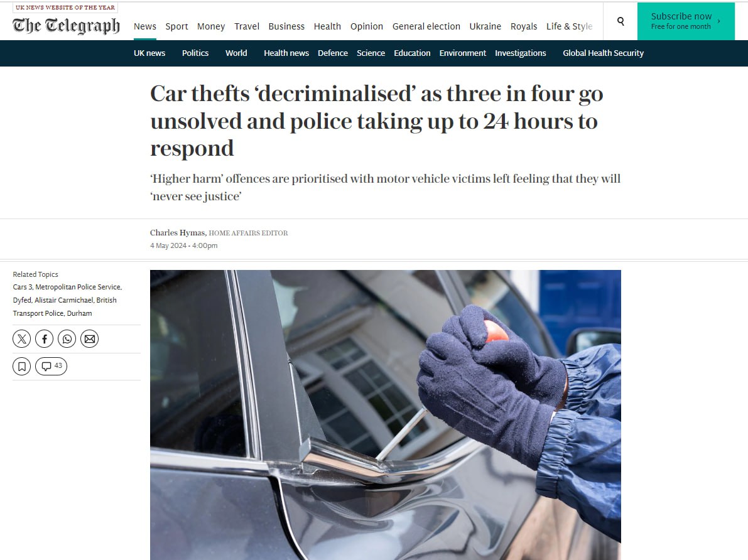The width and height of the screenshot is (748, 560).
Task: Click Subscribe now button
Action: point(685,21)
